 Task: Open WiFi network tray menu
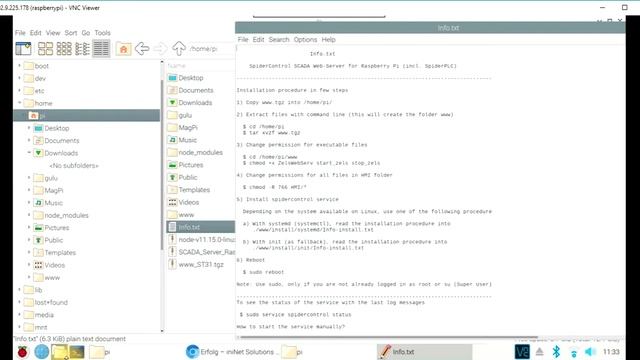click(573, 353)
